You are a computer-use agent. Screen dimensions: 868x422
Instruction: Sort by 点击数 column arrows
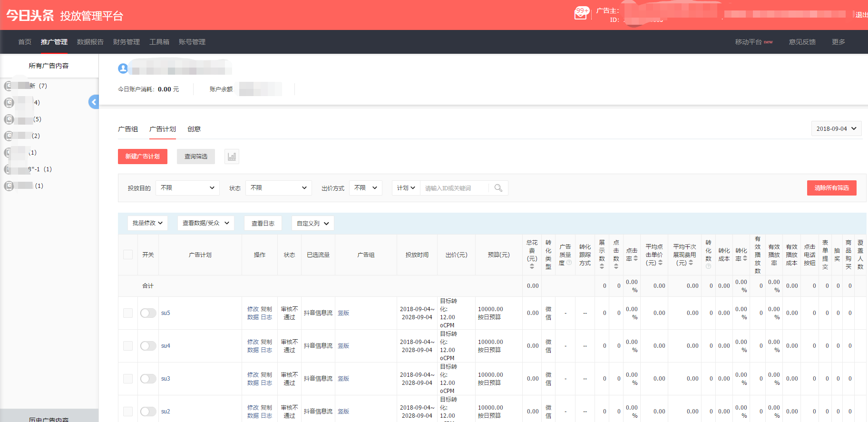pos(616,267)
